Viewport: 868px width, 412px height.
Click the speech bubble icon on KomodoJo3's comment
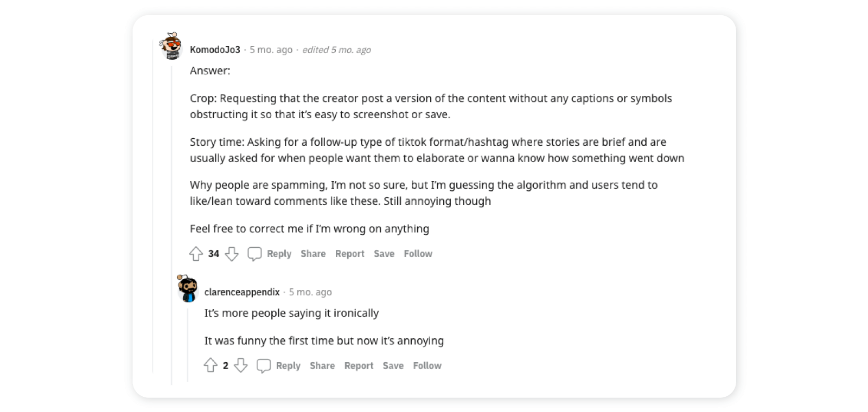click(x=254, y=253)
